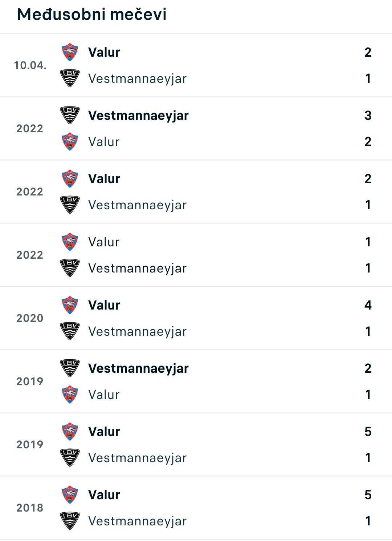
Task: Select the 10.04. match date
Action: click(30, 65)
